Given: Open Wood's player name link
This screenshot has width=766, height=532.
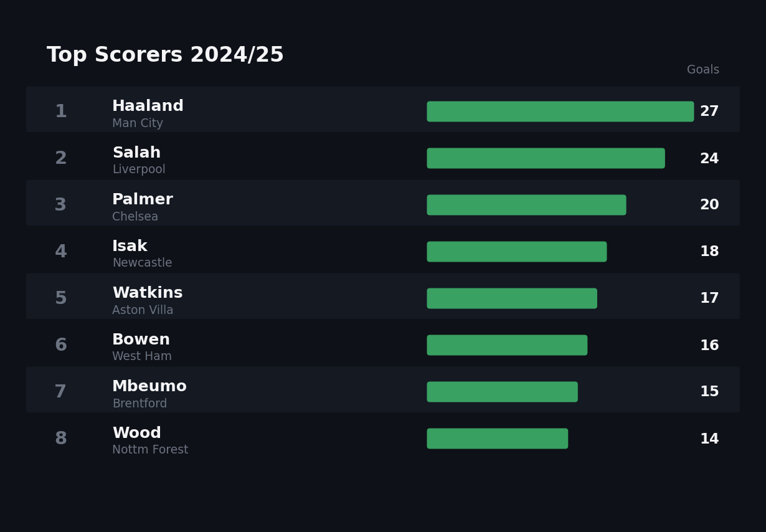Looking at the screenshot, I should 136,433.
